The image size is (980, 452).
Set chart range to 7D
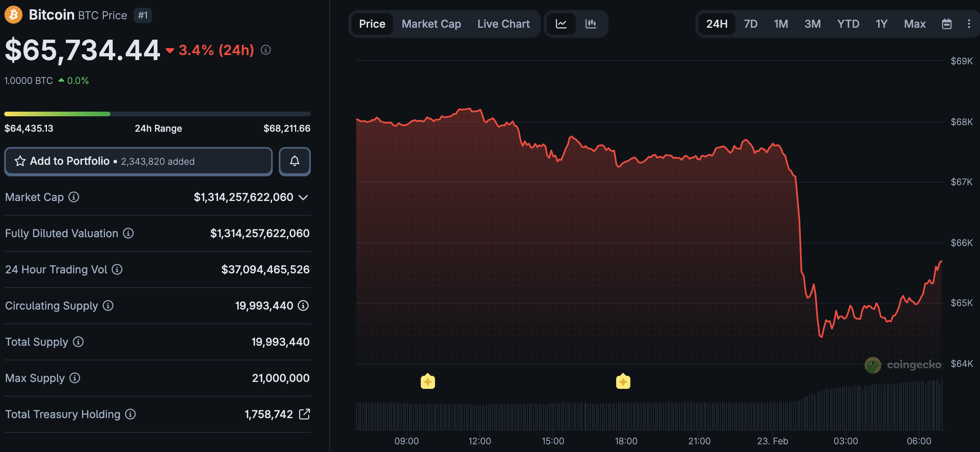(x=751, y=24)
